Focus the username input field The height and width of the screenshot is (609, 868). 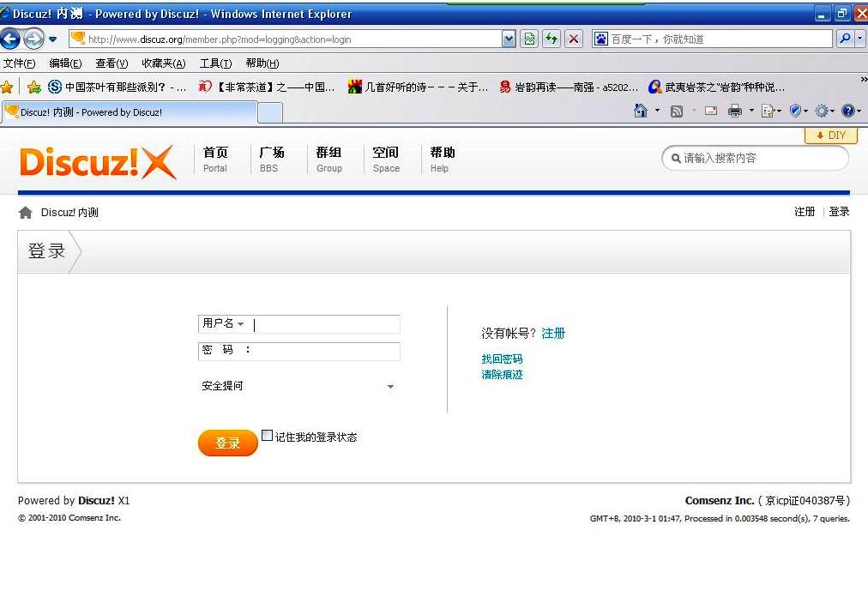(326, 324)
